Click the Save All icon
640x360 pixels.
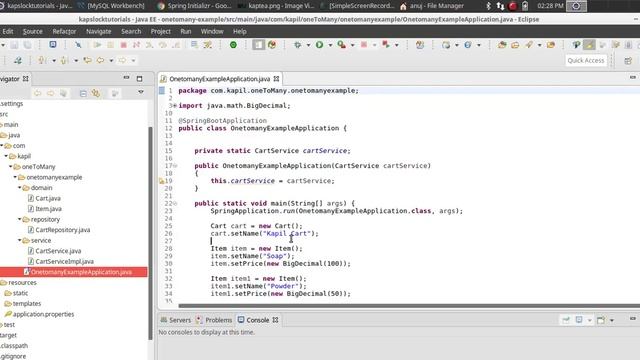click(x=27, y=45)
